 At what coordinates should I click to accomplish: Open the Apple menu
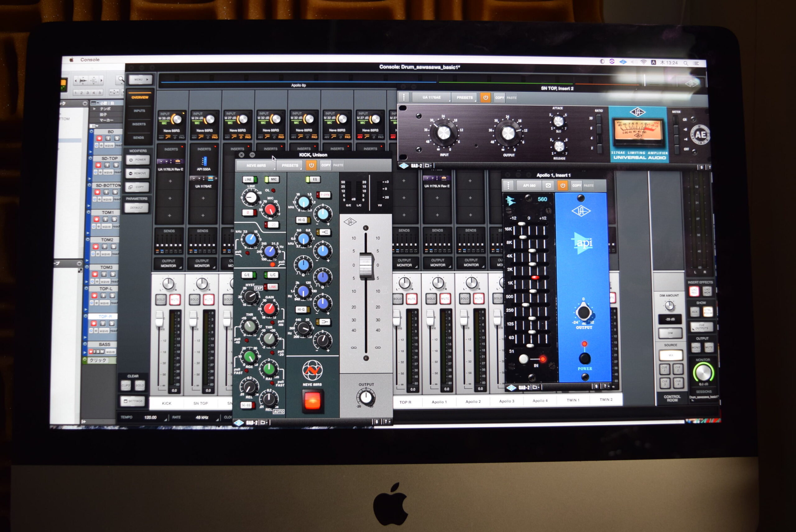click(x=72, y=60)
